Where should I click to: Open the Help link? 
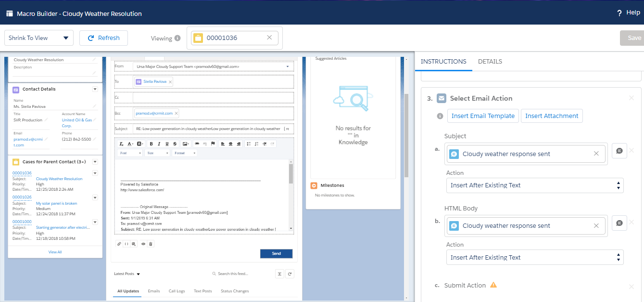coord(629,13)
